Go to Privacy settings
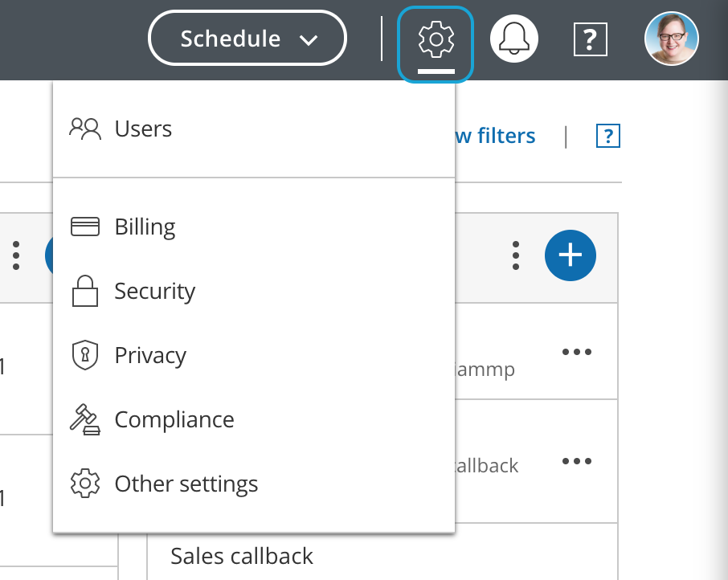 150,355
